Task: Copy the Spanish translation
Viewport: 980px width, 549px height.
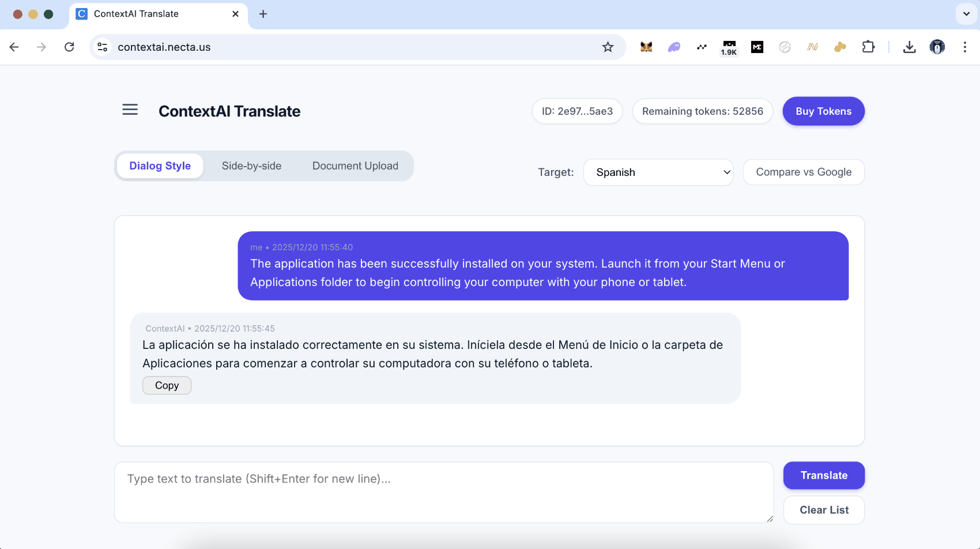Action: [167, 385]
